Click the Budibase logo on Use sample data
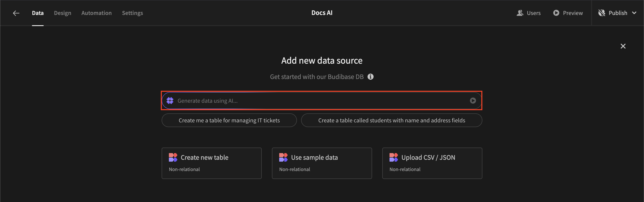Image resolution: width=644 pixels, height=202 pixels. (x=283, y=157)
